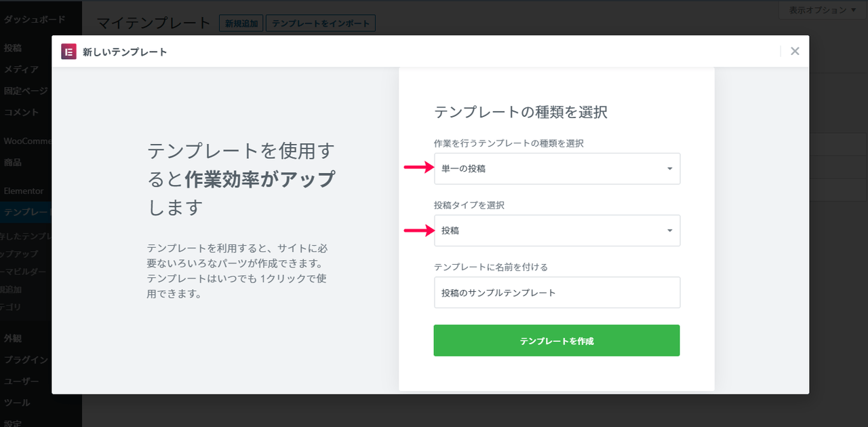The height and width of the screenshot is (427, 868).
Task: Open ダッシュボード in the sidebar
Action: 35,20
